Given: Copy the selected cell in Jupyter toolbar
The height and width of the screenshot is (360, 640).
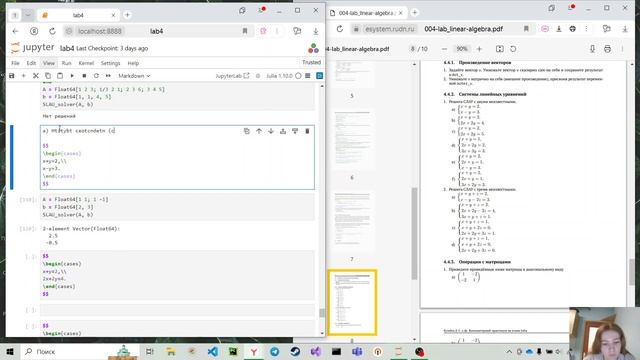Looking at the screenshot, I should 48,76.
